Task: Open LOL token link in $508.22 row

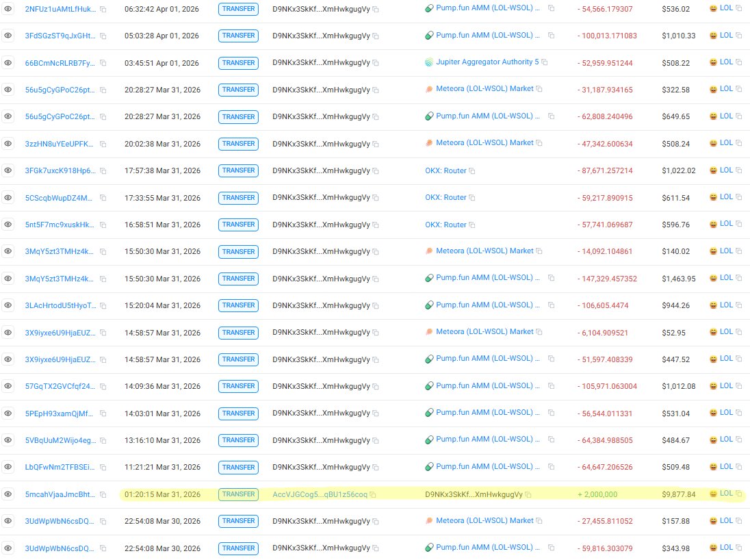Action: pos(726,62)
